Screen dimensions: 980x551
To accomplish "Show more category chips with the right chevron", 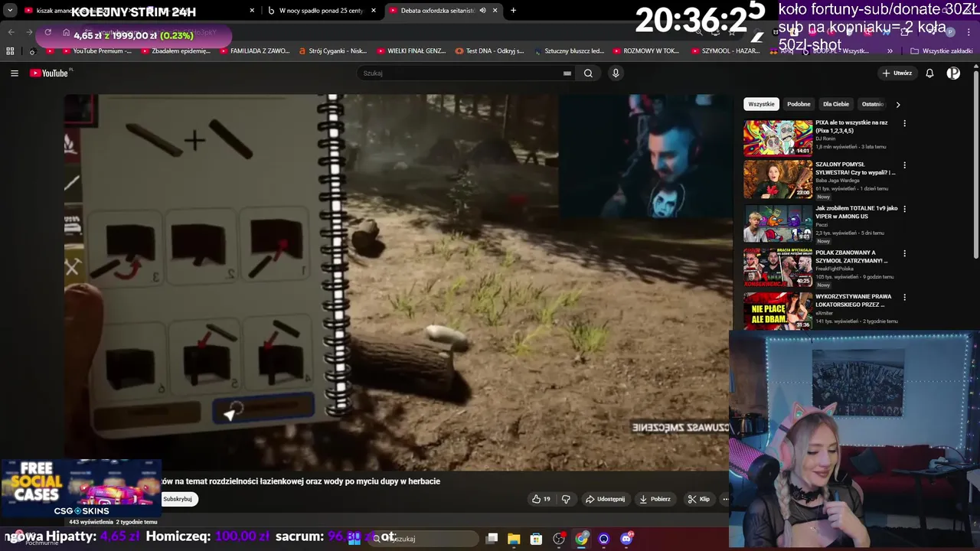I will 898,104.
